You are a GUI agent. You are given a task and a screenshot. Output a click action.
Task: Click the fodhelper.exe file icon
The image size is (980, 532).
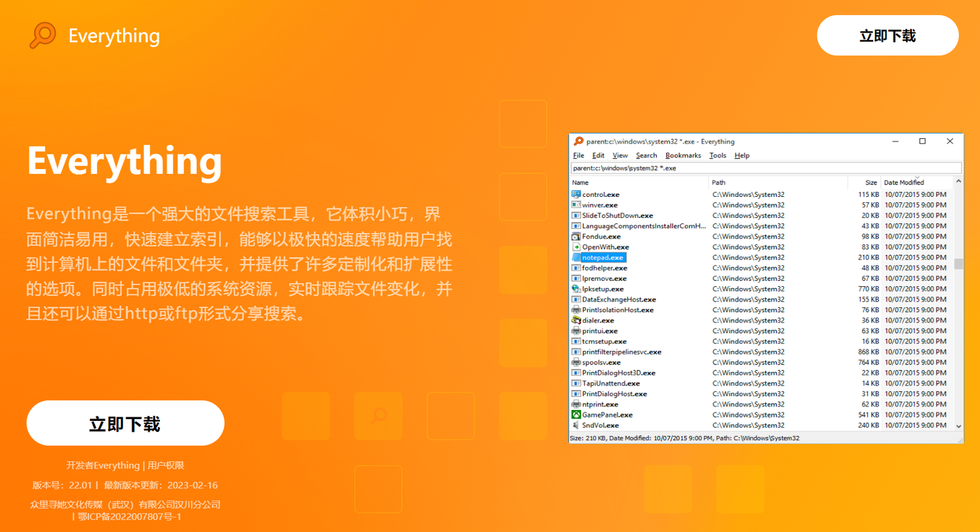[576, 268]
